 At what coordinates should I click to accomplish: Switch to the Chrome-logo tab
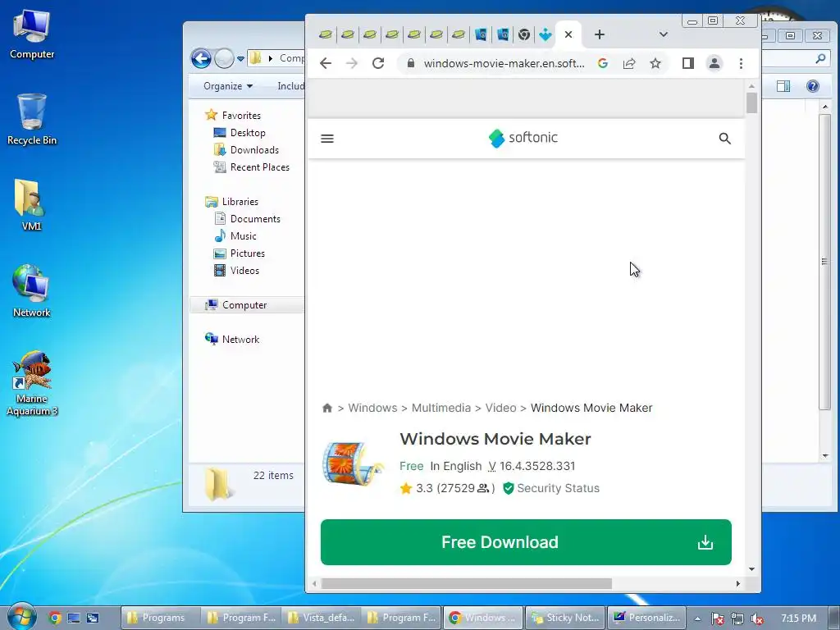pos(524,34)
